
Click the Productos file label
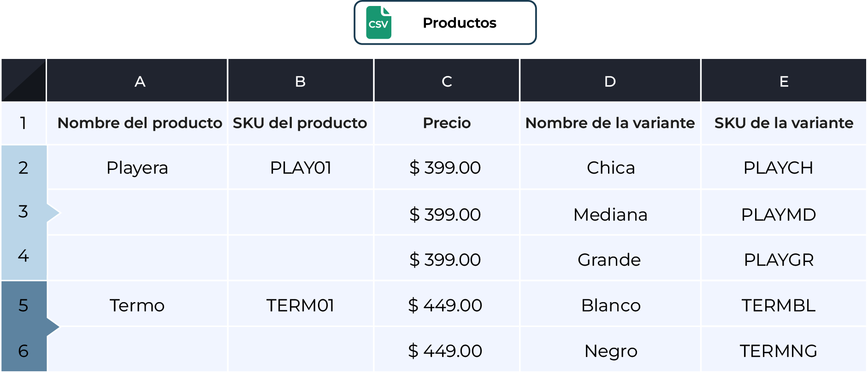point(460,23)
